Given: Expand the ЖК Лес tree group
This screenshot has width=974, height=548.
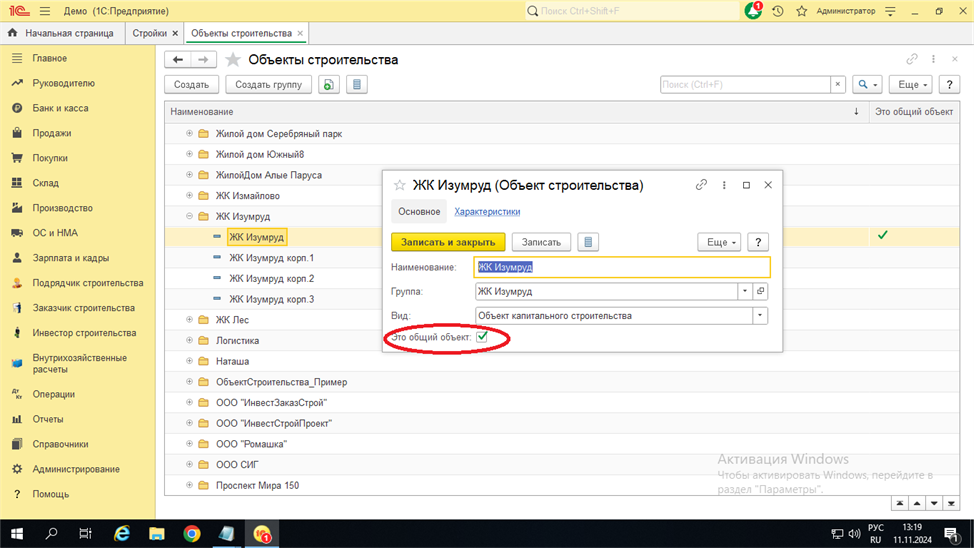Looking at the screenshot, I should [189, 320].
